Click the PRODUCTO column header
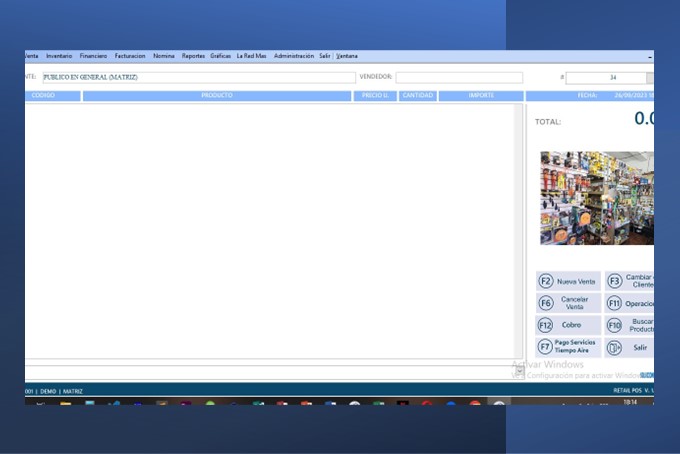 coord(216,96)
